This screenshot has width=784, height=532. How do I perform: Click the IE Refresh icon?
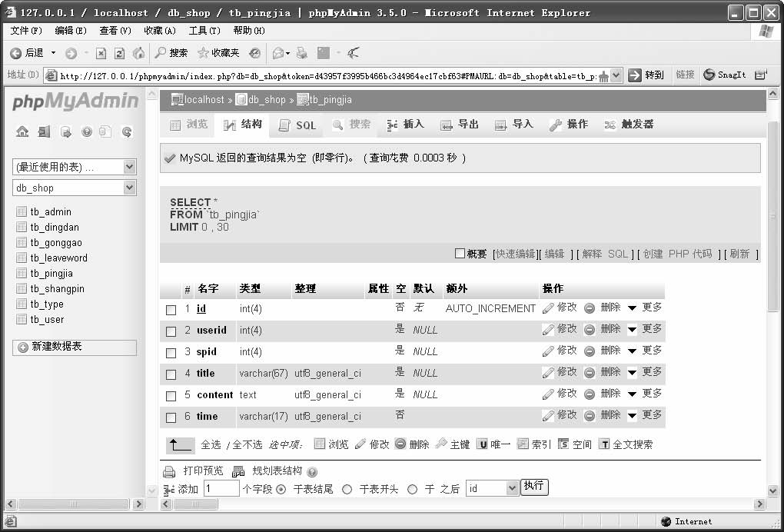pos(119,53)
